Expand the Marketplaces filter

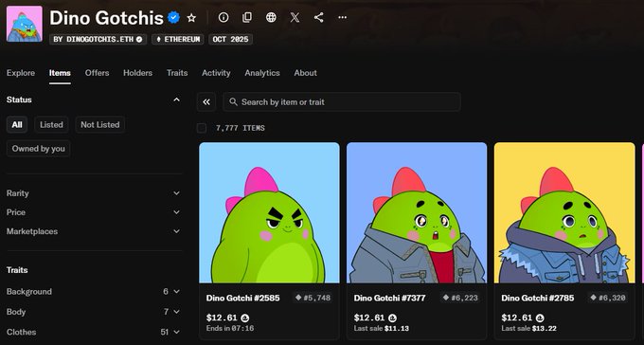94,231
